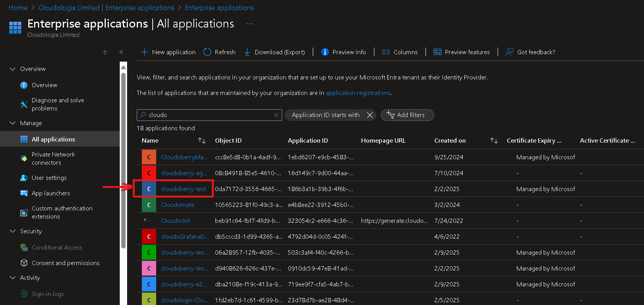The height and width of the screenshot is (305, 644).
Task: Click the Homepage URL column header
Action: pos(383,140)
